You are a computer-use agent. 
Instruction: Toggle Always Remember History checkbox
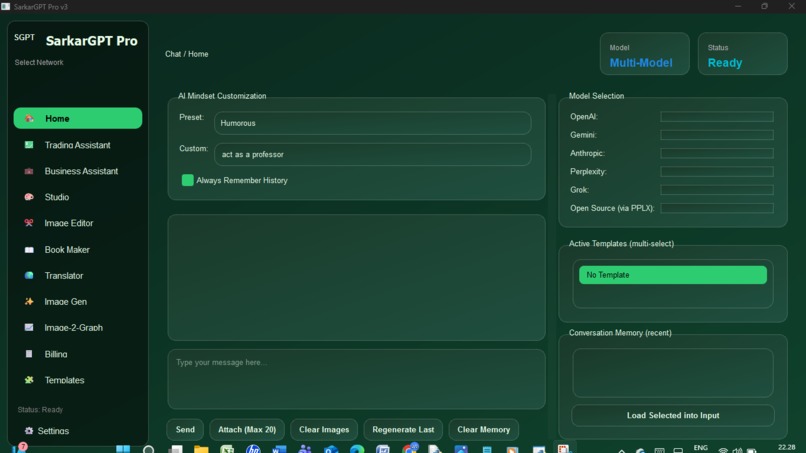coord(188,180)
